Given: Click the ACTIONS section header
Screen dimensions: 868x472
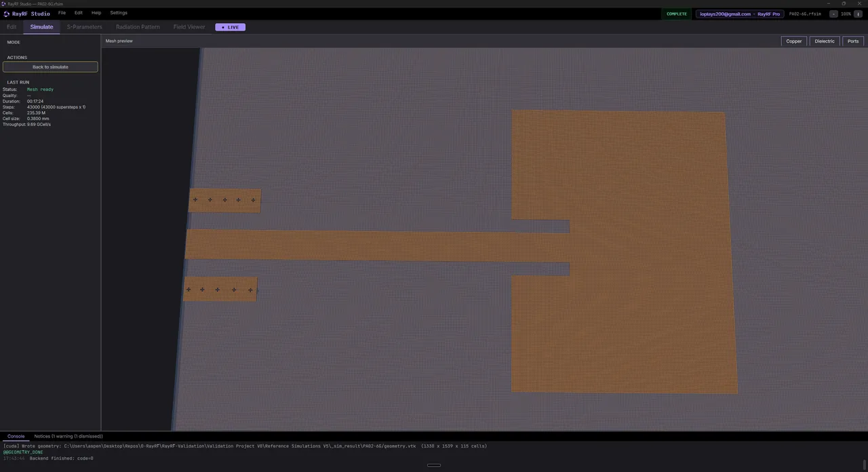Looking at the screenshot, I should pyautogui.click(x=17, y=58).
